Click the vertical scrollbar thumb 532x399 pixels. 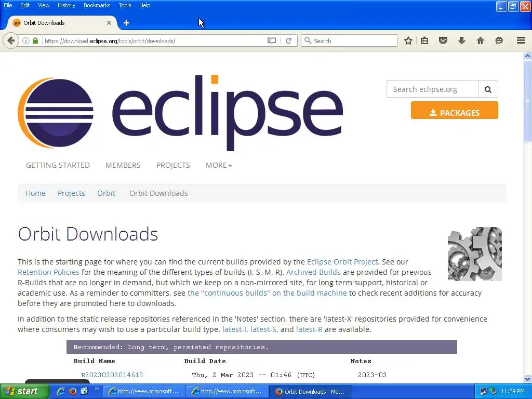click(x=528, y=102)
